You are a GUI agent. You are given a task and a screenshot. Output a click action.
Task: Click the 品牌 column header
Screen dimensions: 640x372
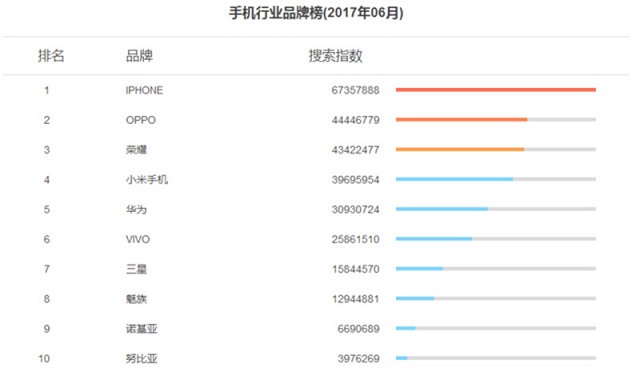tap(139, 56)
